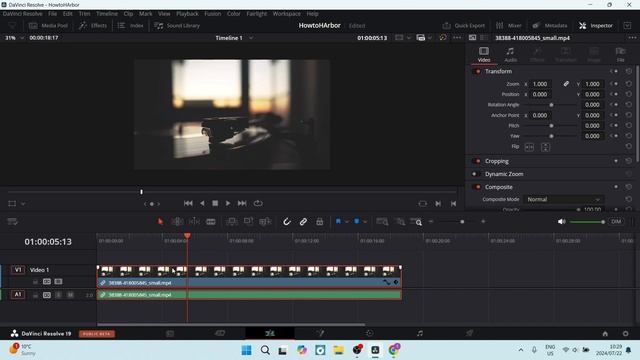Disable the Cropping section toggle
This screenshot has height=360, width=640.
click(476, 161)
